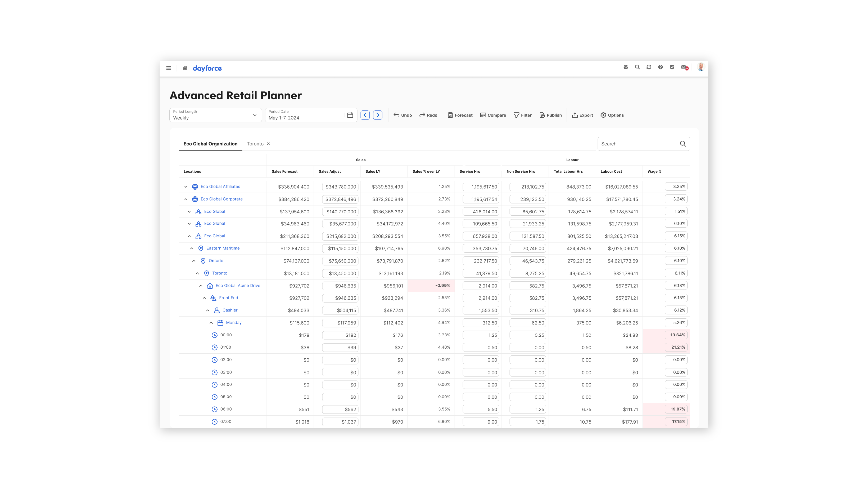The image size is (868, 489).
Task: Expand the Eco Global Affiliates row
Action: tap(186, 186)
